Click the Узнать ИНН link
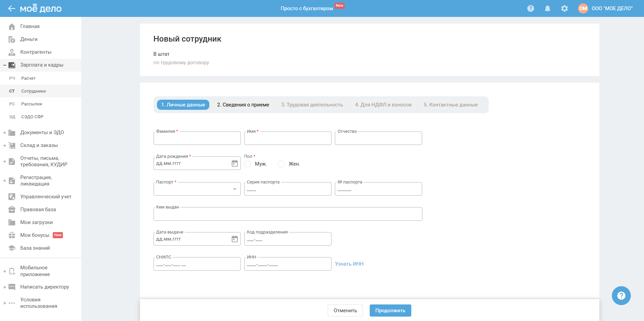The height and width of the screenshot is (321, 644). click(349, 264)
